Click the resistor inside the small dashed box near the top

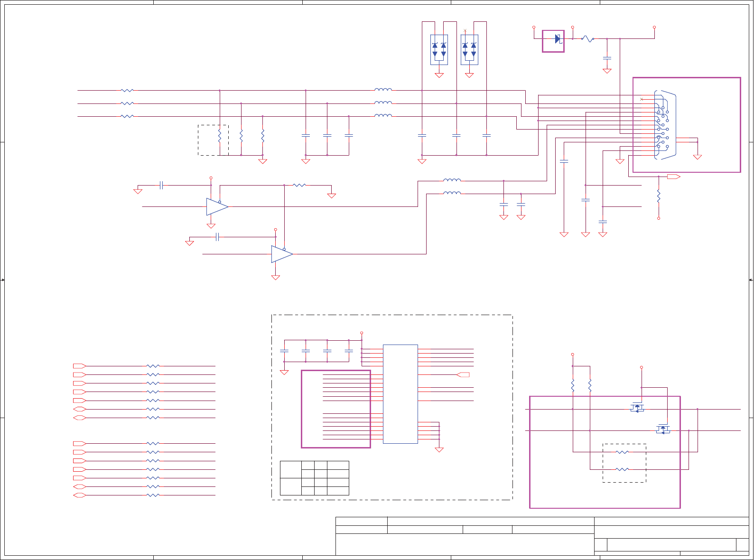[220, 136]
